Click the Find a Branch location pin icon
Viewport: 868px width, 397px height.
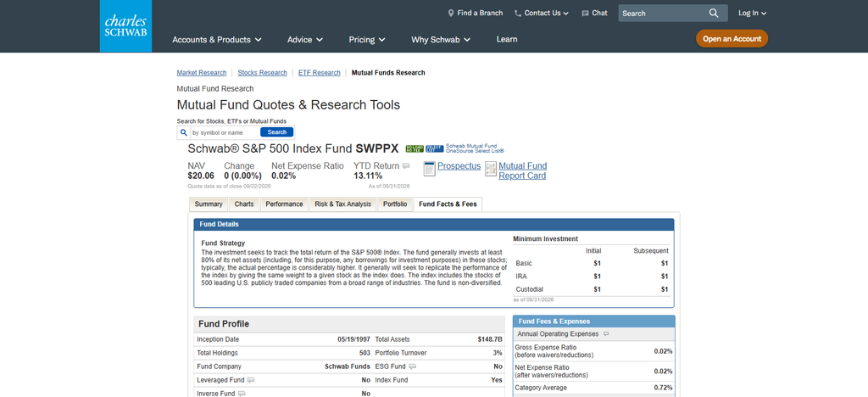point(451,13)
